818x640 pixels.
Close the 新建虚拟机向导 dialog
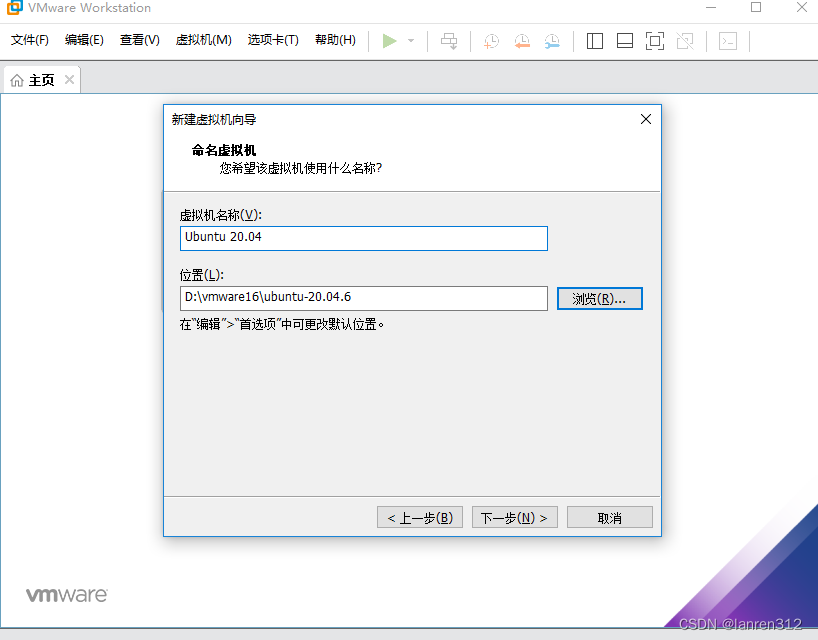tap(646, 119)
